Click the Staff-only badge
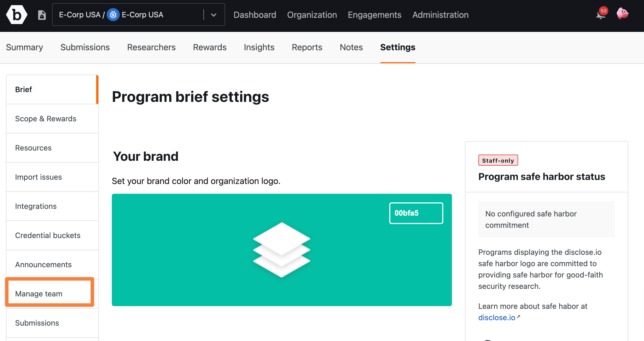The image size is (644, 341). (498, 160)
